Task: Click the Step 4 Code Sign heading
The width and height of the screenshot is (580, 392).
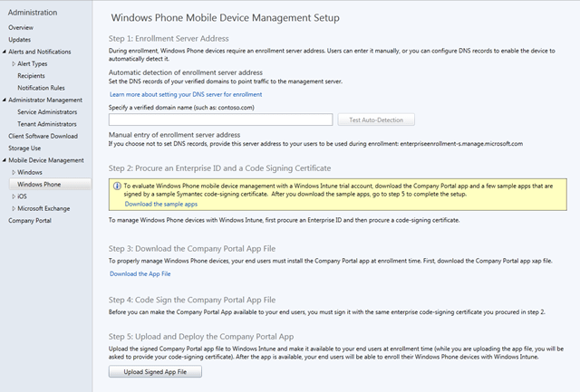Action: point(192,300)
